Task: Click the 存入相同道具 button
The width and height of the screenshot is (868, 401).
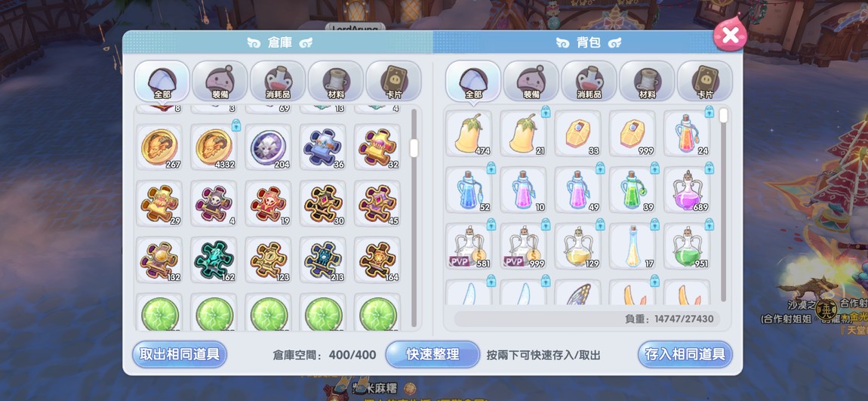Action: click(685, 354)
